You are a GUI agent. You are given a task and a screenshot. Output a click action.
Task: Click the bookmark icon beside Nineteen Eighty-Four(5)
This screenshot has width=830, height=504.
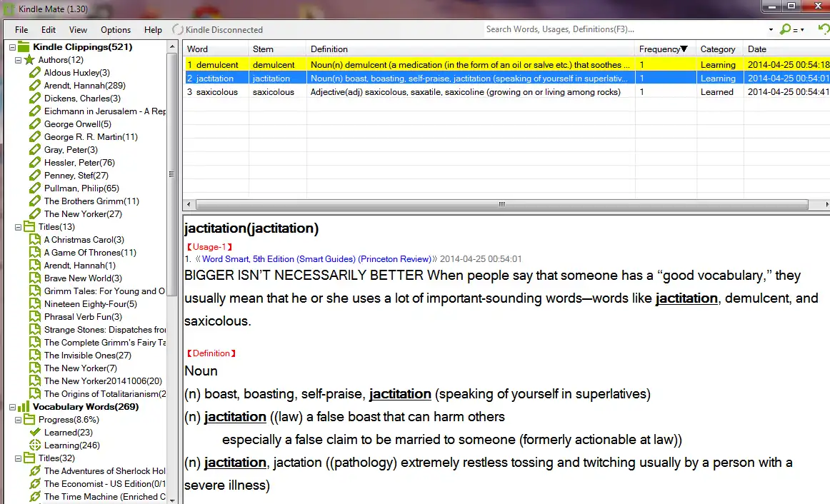35,304
